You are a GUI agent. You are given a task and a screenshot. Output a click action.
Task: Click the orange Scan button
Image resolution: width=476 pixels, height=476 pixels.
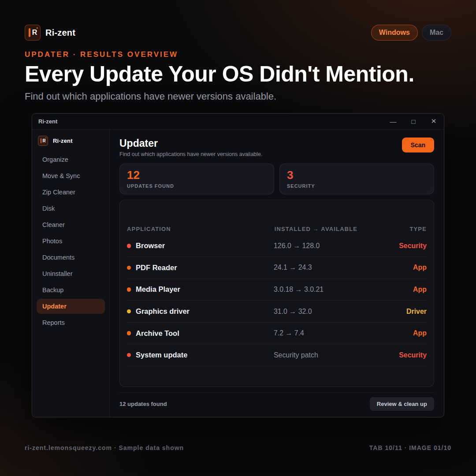tap(418, 145)
